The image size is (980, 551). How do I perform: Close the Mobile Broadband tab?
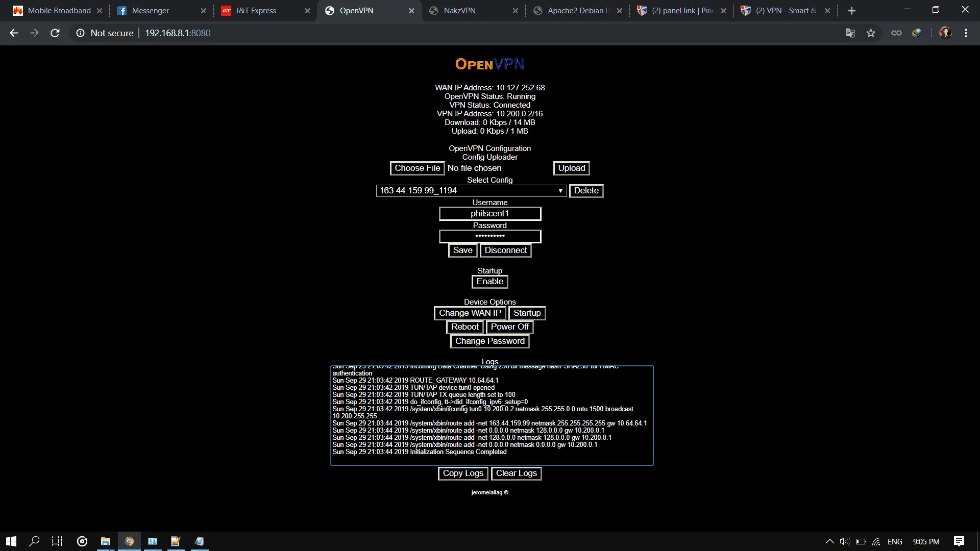click(x=100, y=11)
